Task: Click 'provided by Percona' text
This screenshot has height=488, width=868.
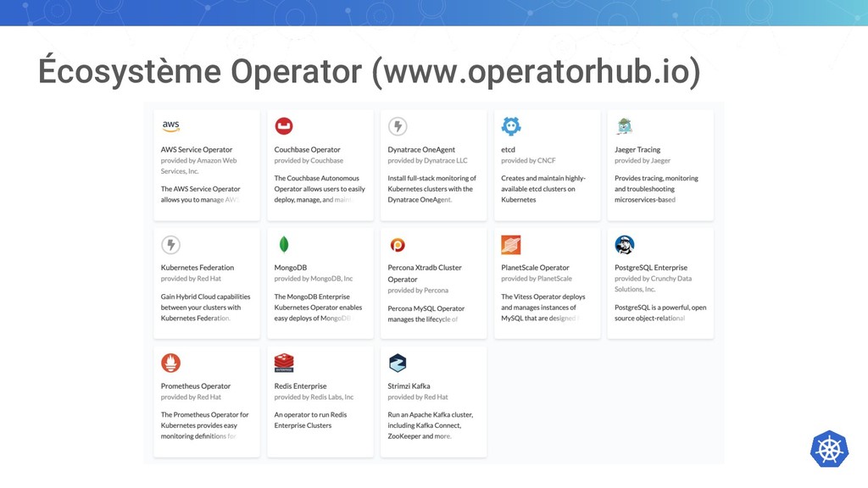Action: 418,290
